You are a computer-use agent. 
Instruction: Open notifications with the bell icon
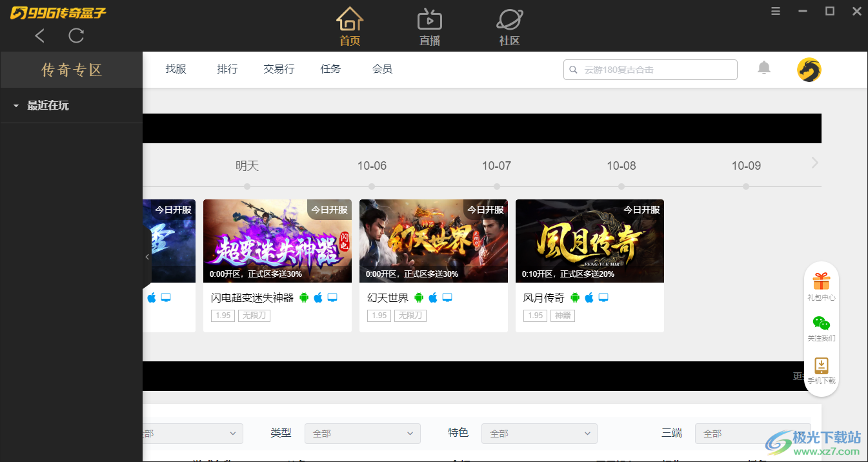(x=764, y=68)
